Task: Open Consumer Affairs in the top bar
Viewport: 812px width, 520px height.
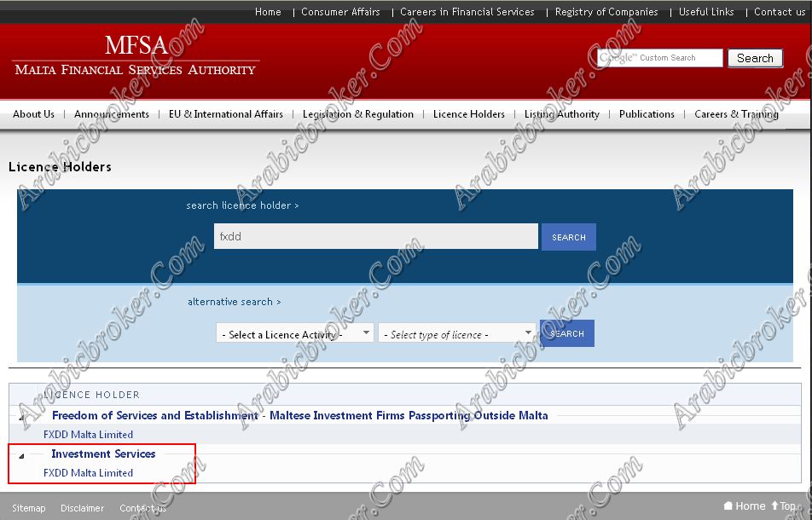Action: tap(340, 11)
